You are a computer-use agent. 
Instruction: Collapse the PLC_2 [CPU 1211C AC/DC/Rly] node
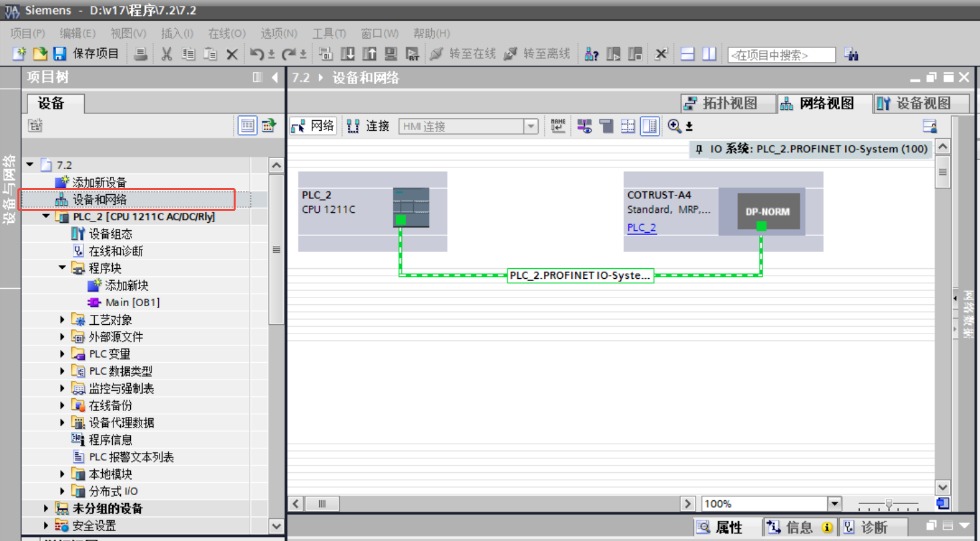click(46, 217)
